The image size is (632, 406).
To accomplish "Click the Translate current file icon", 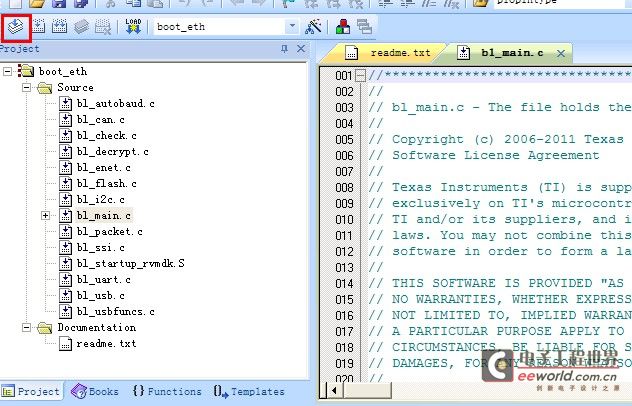I will (16, 27).
